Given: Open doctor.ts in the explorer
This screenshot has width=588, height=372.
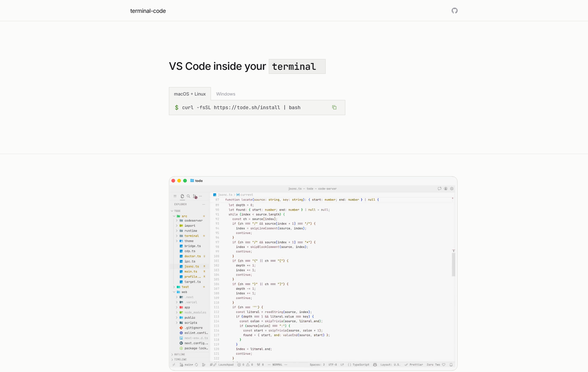Looking at the screenshot, I should 193,256.
